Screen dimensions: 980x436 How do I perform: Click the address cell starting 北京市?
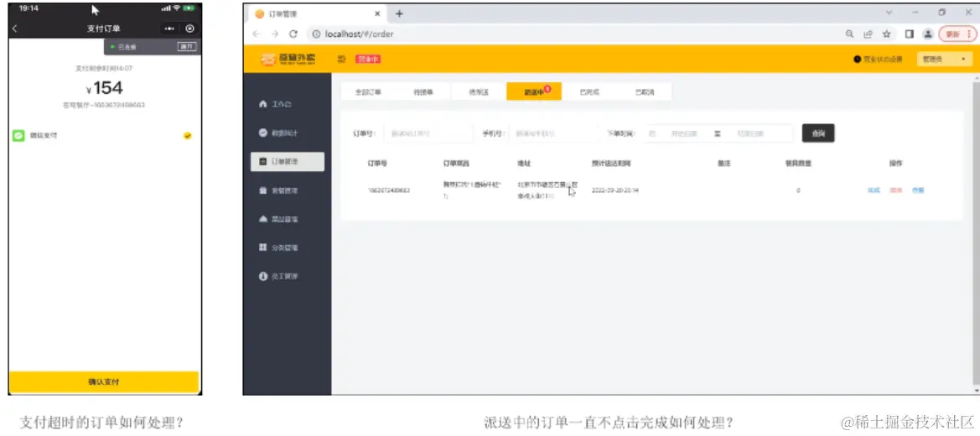pos(547,190)
